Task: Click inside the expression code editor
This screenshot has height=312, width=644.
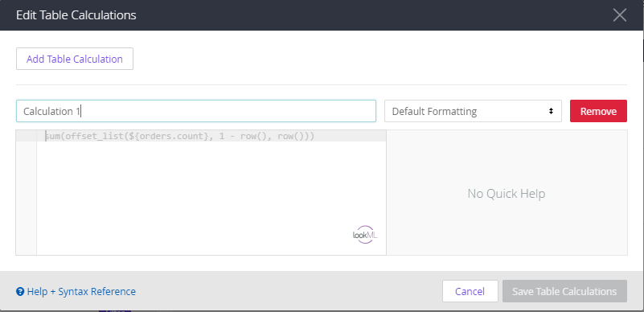Action: coord(211,192)
